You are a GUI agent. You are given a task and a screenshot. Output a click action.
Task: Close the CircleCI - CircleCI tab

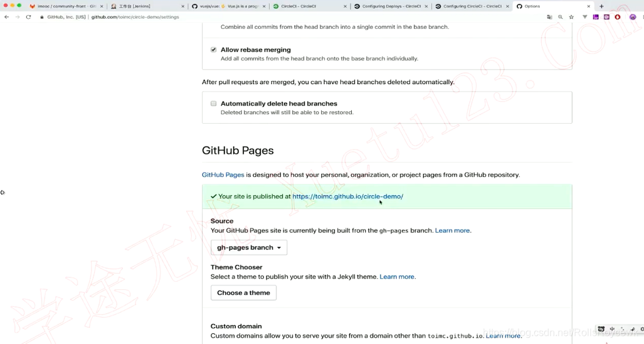345,6
